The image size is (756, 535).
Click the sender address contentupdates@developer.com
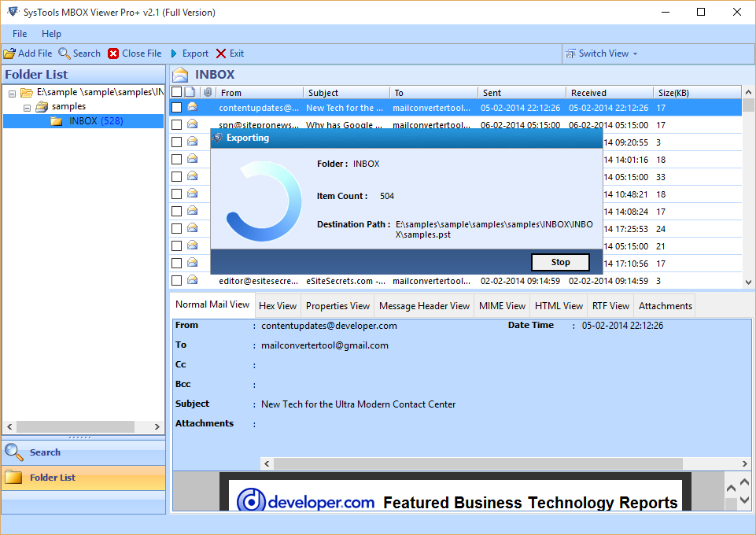[x=330, y=326]
